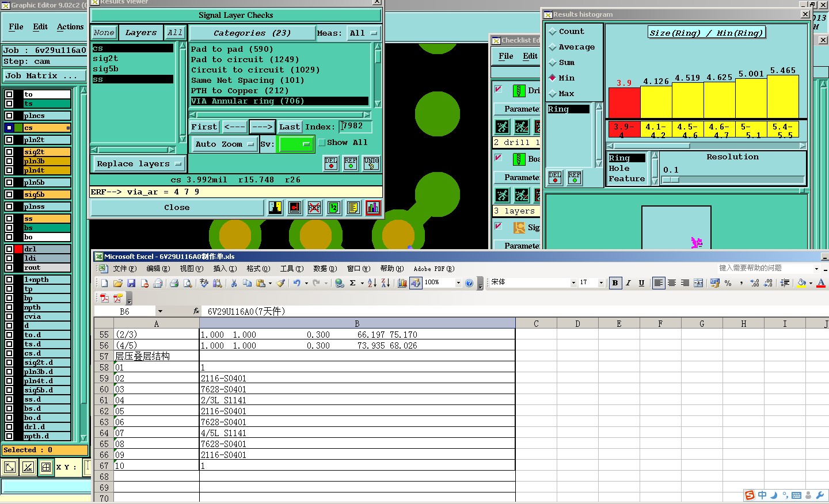
Task: Click the REF icon in Results histogram
Action: (x=575, y=178)
